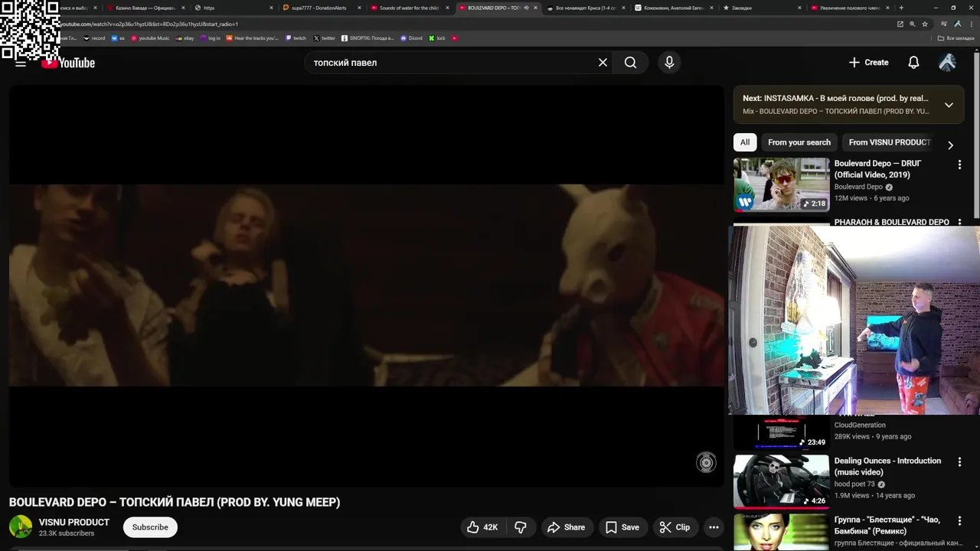
Task: Start voice search with the microphone
Action: 669,63
